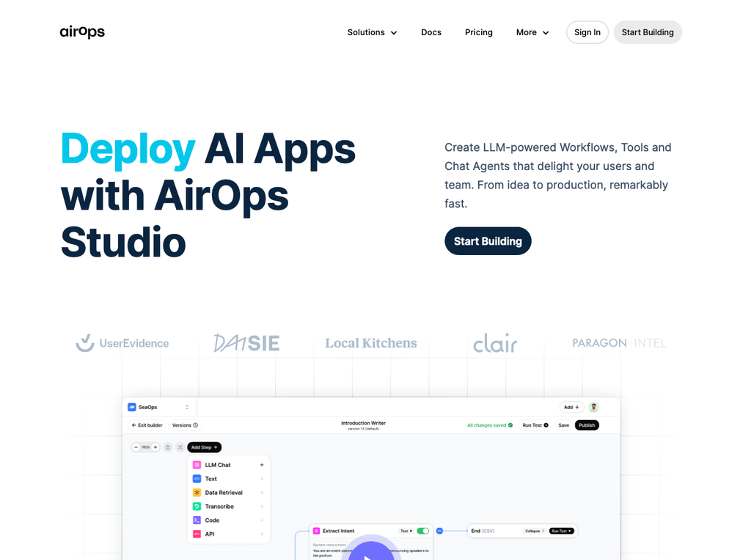This screenshot has width=751, height=560.
Task: Click the plus next to Transcribe
Action: coord(262,506)
